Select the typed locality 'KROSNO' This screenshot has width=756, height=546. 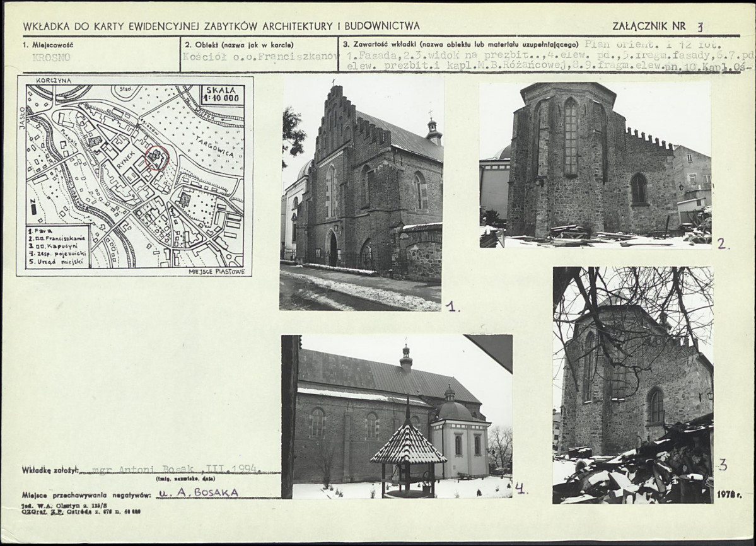51,57
